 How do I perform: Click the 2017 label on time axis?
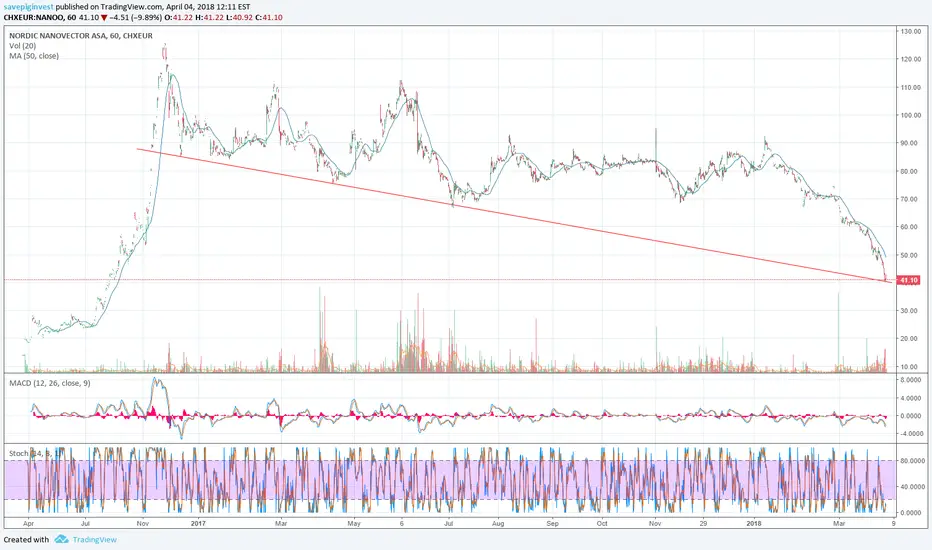click(x=198, y=524)
